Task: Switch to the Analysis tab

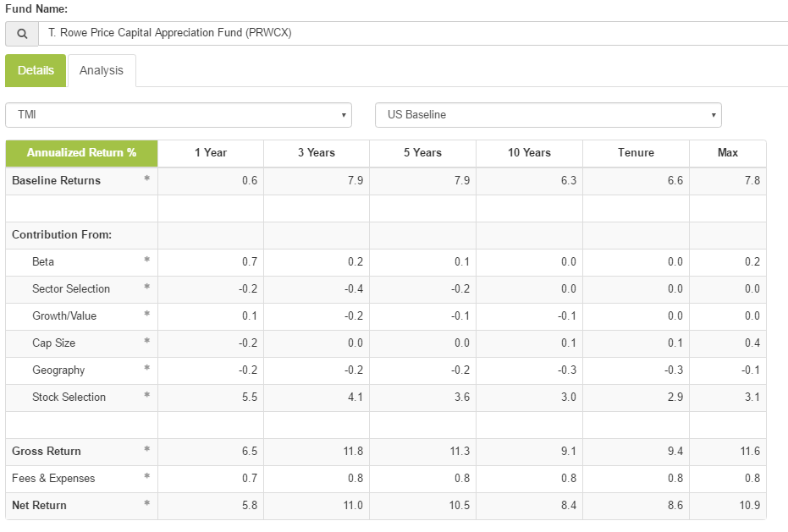Action: 102,71
